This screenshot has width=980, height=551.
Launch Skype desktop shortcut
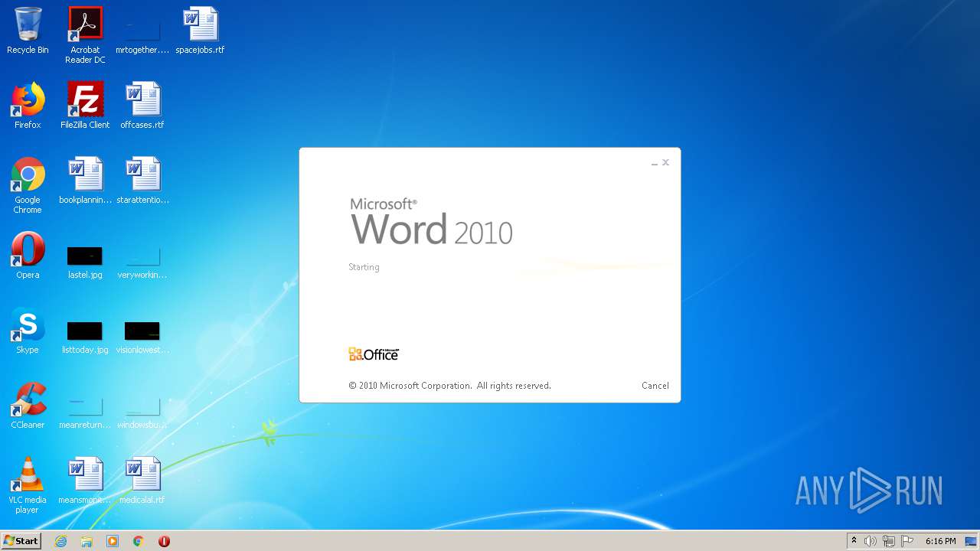[x=28, y=331]
